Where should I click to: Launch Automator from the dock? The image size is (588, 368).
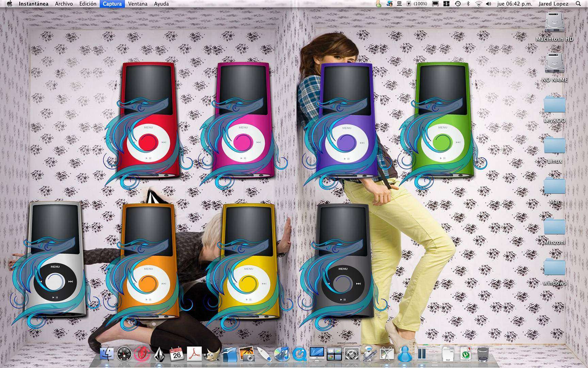[369, 354]
